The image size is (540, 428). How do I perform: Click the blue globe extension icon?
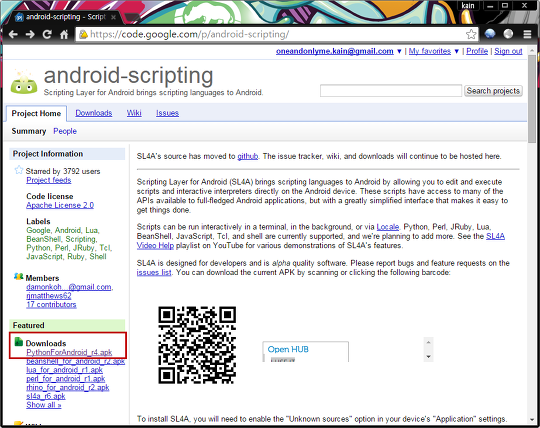490,33
